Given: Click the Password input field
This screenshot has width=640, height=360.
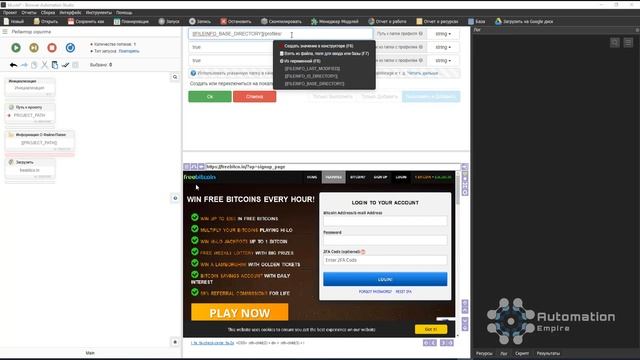Looking at the screenshot, I should [x=385, y=240].
